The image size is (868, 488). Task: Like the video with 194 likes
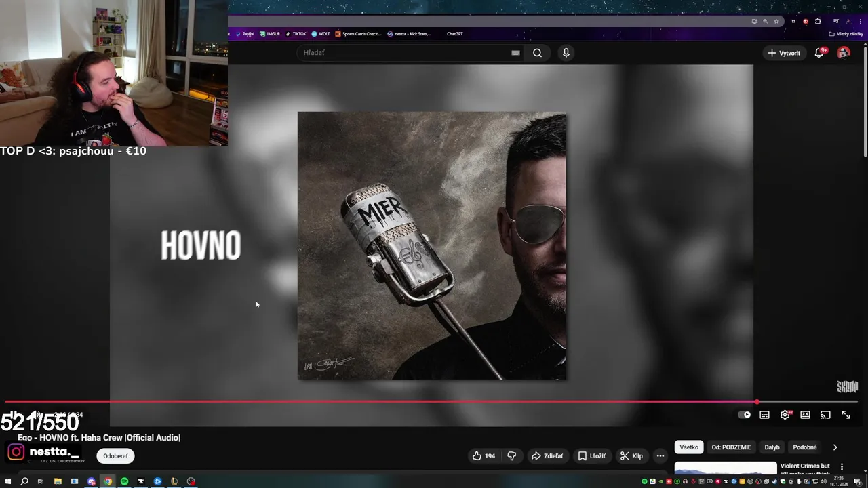click(484, 456)
